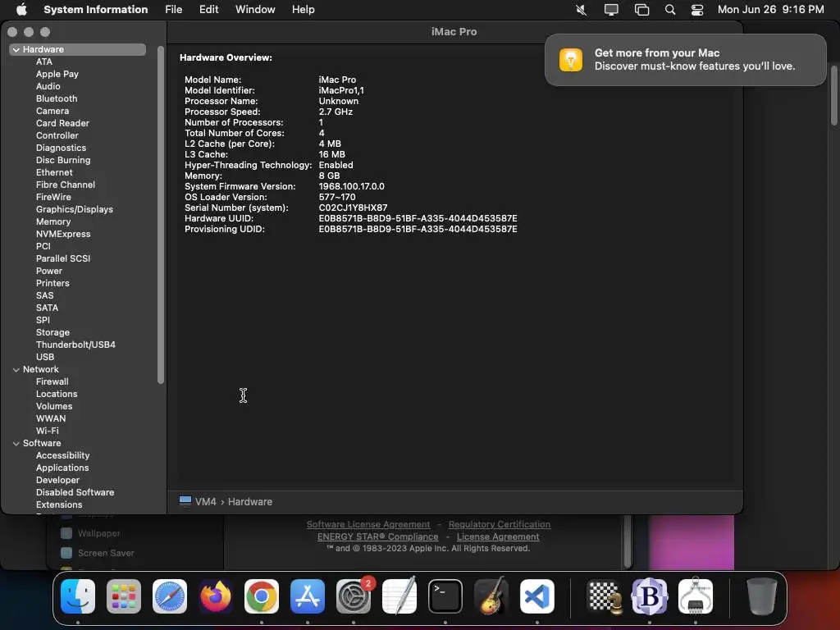Launch Terminal from the Dock
The height and width of the screenshot is (630, 840).
[x=445, y=596]
